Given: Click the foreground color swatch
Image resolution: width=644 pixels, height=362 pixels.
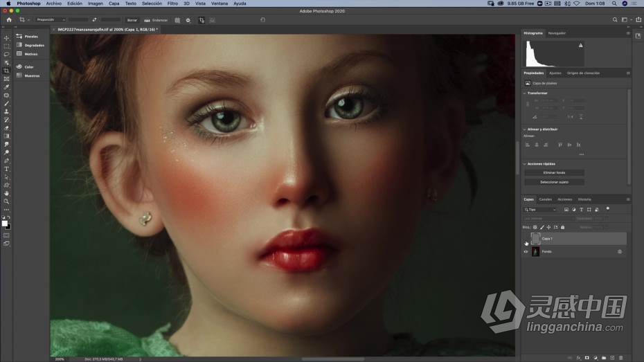Looking at the screenshot, I should tap(5, 224).
